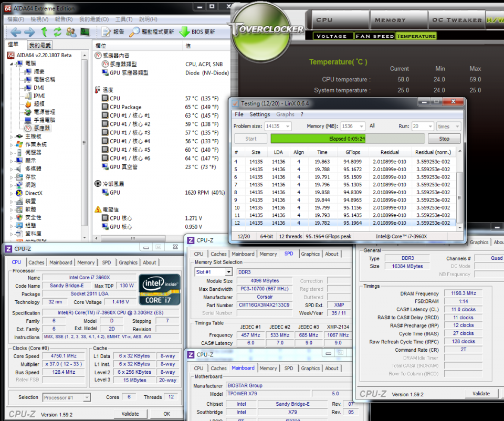
Task: Click the green refresh icon in AIDA64
Action: (x=57, y=32)
